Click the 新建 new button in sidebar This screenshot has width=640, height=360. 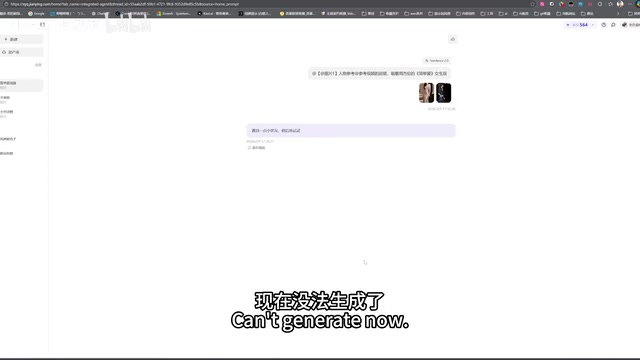[x=22, y=39]
